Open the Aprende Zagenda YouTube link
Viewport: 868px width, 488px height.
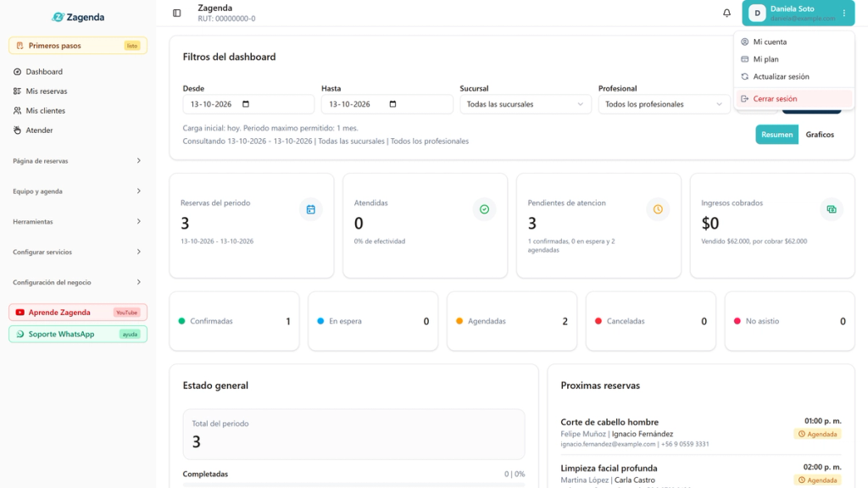point(78,312)
